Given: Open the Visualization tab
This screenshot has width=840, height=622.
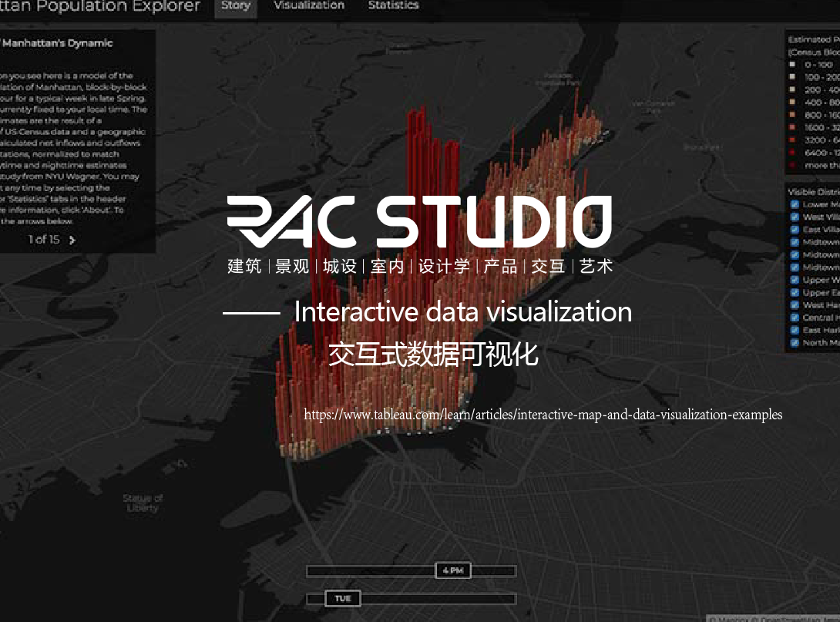Looking at the screenshot, I should tap(309, 5).
